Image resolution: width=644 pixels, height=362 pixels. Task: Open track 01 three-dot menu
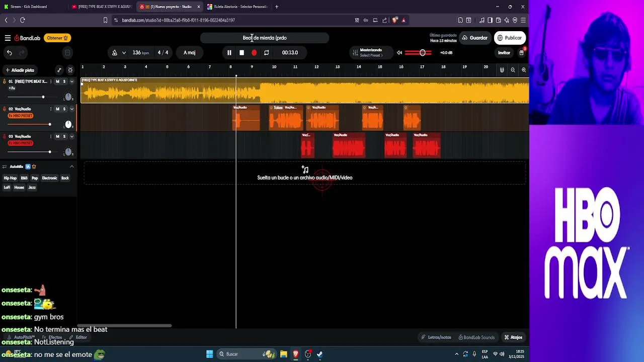(x=50, y=81)
